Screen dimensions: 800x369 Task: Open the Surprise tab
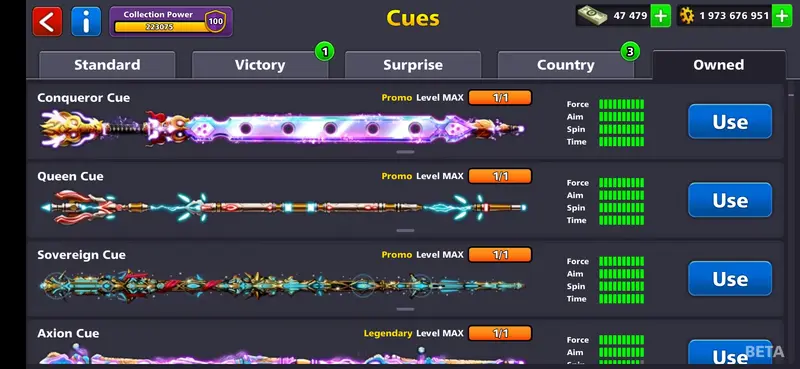coord(413,65)
